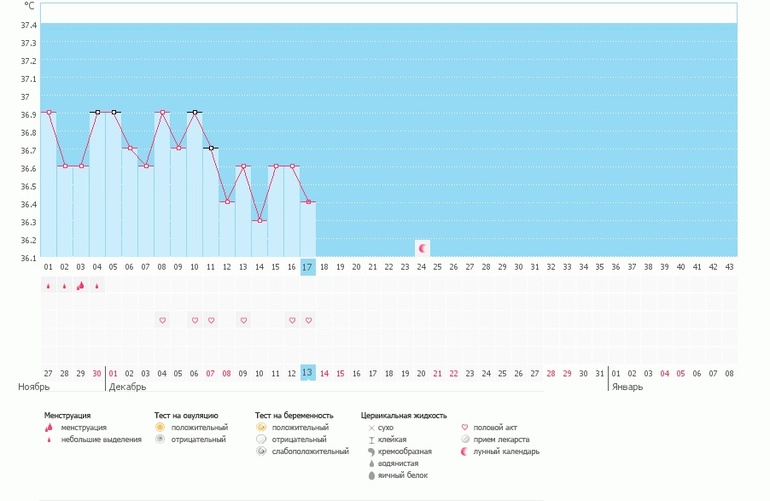Click the creamy cervical fluid legend icon
Viewport: 770px width, 501px height.
(371, 451)
